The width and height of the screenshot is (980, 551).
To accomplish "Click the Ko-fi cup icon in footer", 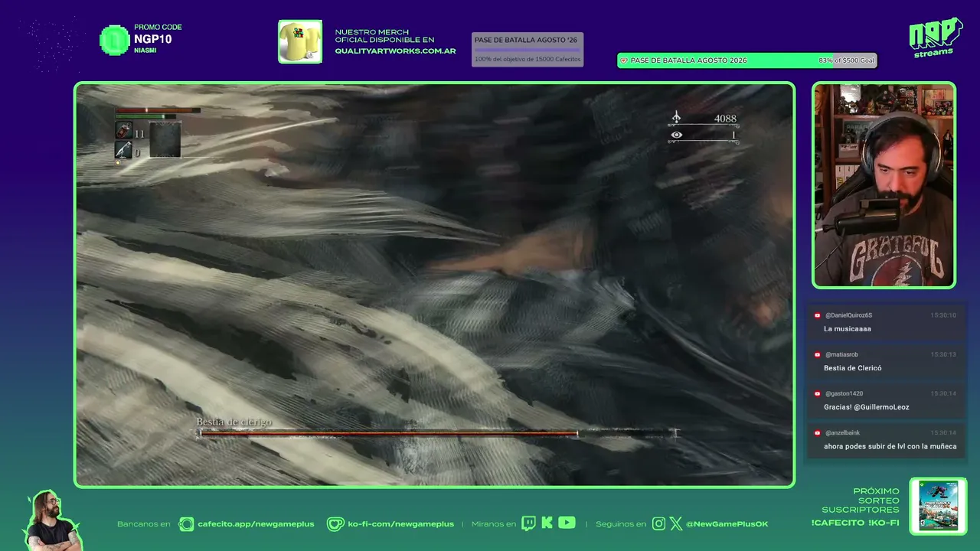I will tap(335, 523).
